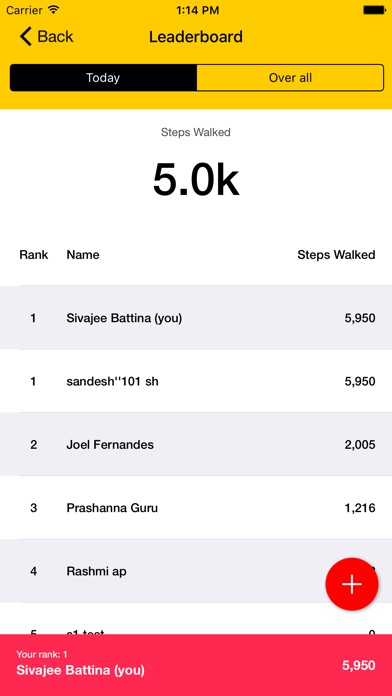
Task: Tap the Your rank pink footer bar
Action: point(196,665)
